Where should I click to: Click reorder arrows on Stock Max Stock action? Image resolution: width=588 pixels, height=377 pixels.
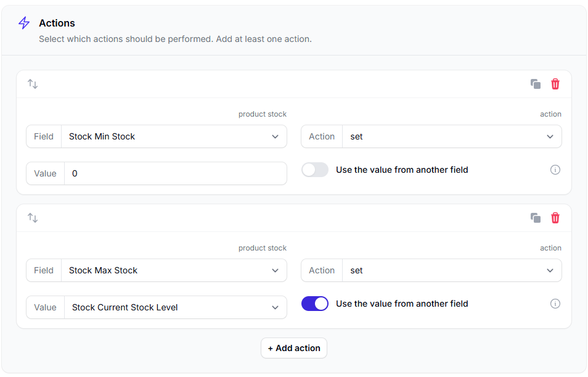pyautogui.click(x=33, y=218)
